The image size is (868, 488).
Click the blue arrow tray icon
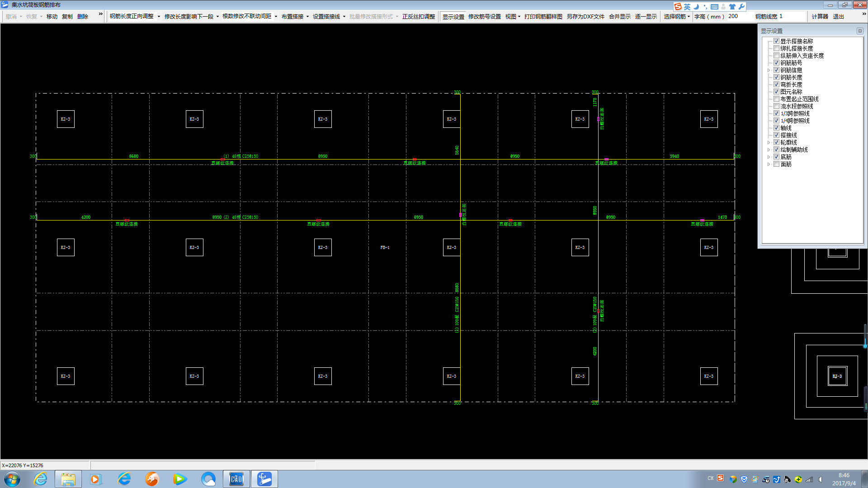(x=777, y=479)
